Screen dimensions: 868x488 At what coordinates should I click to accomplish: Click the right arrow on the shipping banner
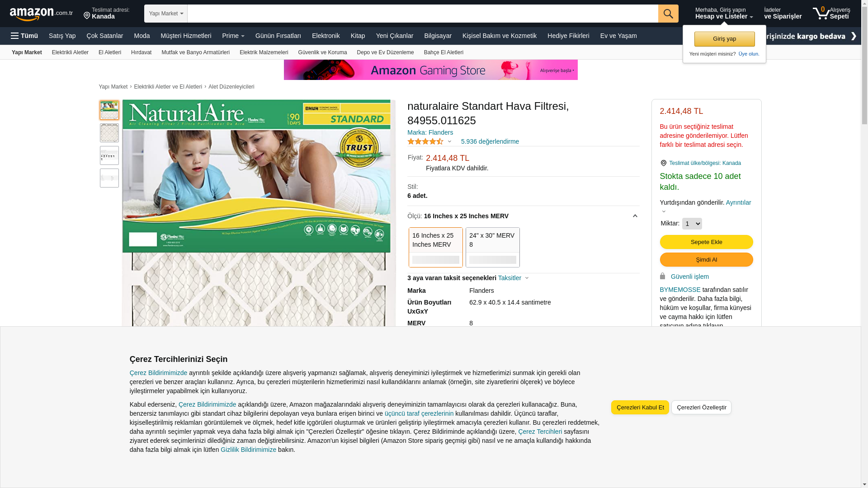tap(854, 36)
